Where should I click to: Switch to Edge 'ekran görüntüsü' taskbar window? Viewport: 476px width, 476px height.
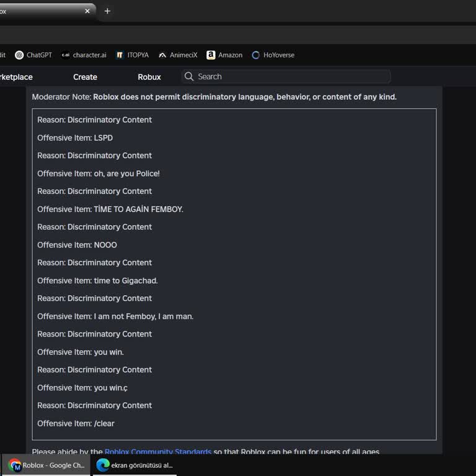tap(134, 465)
